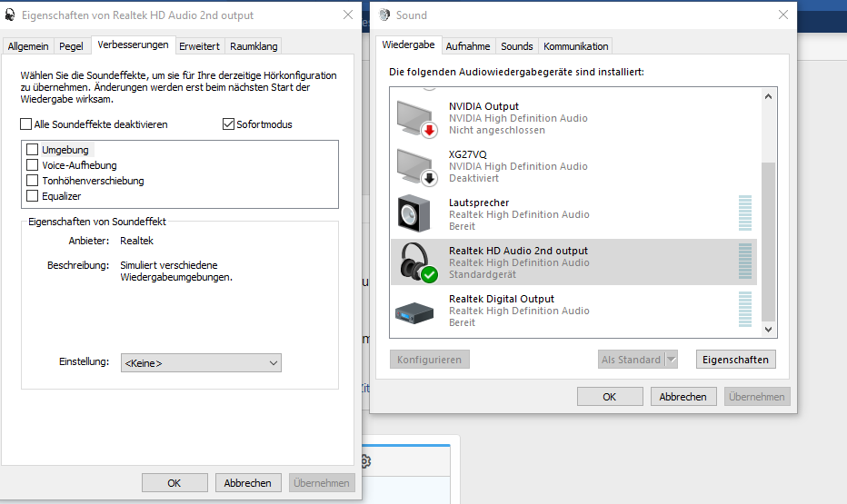The height and width of the screenshot is (504, 847).
Task: Select the Wiedergabe tab
Action: 408,44
